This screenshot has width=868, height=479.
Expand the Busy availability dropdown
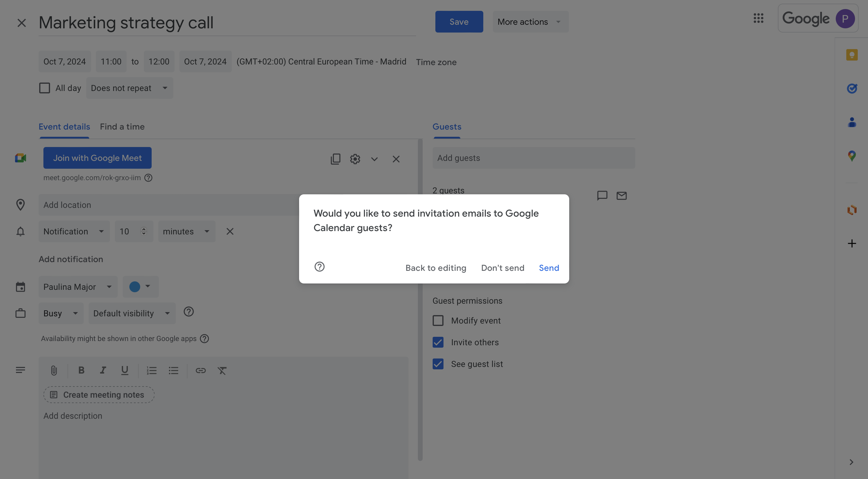click(61, 313)
